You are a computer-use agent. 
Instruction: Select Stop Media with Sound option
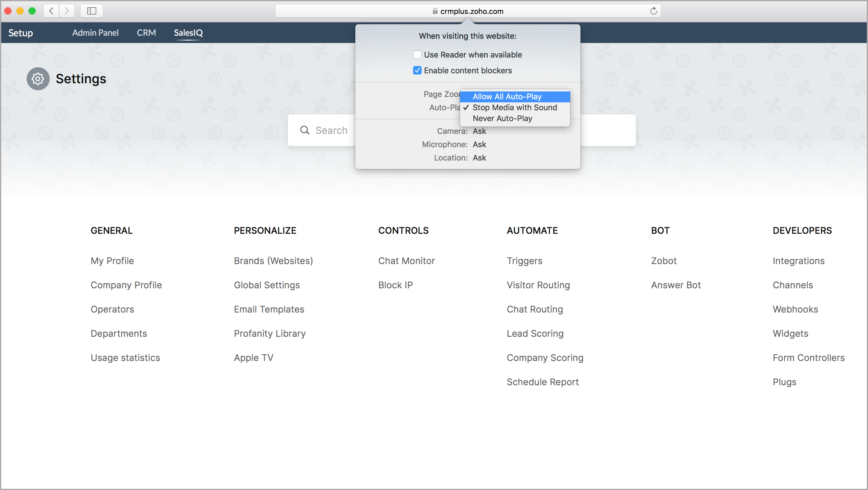(x=515, y=107)
